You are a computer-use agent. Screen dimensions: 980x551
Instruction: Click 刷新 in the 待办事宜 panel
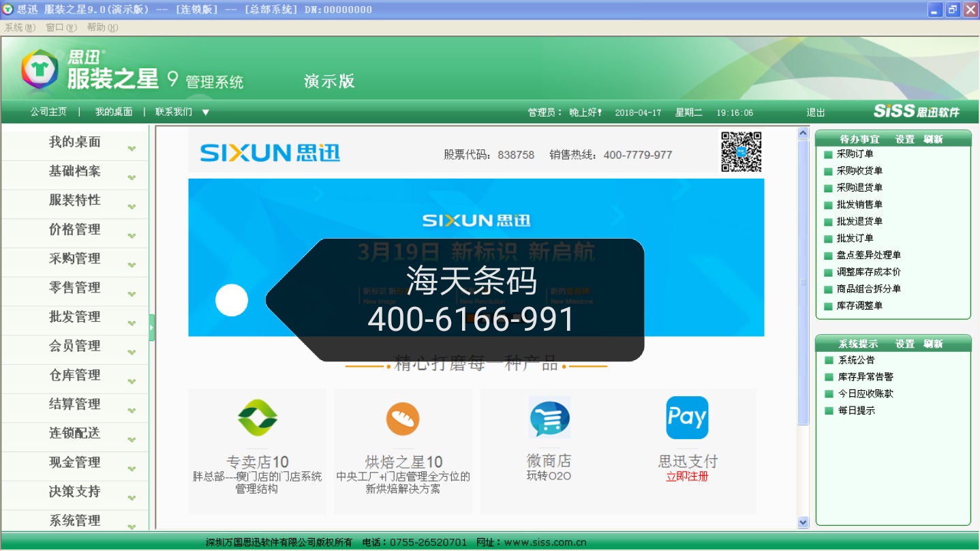click(x=933, y=139)
